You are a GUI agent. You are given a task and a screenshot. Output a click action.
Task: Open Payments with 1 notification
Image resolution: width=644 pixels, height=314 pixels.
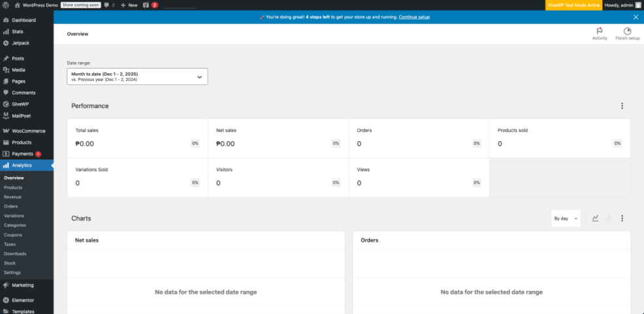[x=27, y=154]
